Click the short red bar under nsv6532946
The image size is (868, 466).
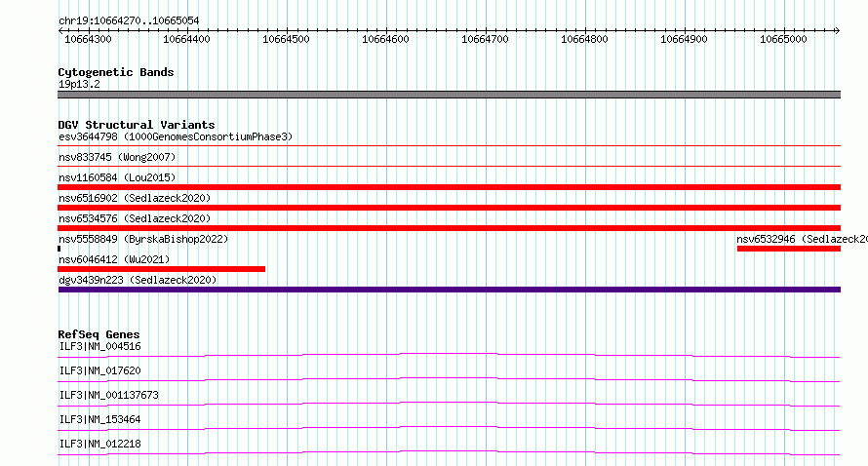[x=789, y=249]
